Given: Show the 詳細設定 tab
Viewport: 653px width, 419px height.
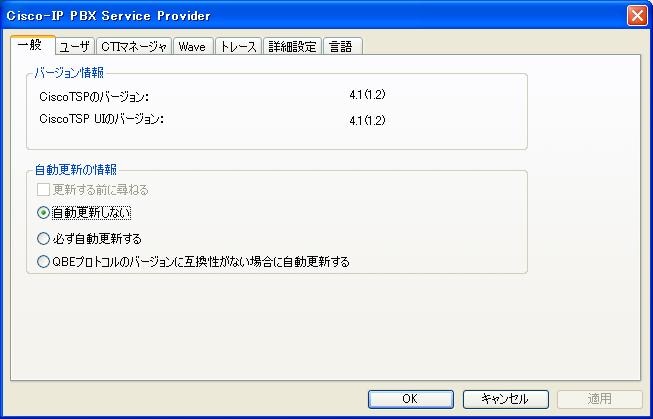Looking at the screenshot, I should click(x=292, y=46).
